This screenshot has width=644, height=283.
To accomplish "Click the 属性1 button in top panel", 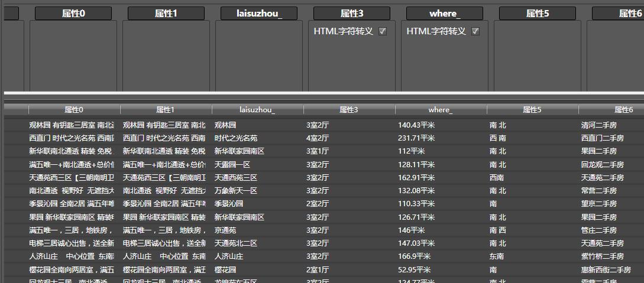I will point(166,13).
